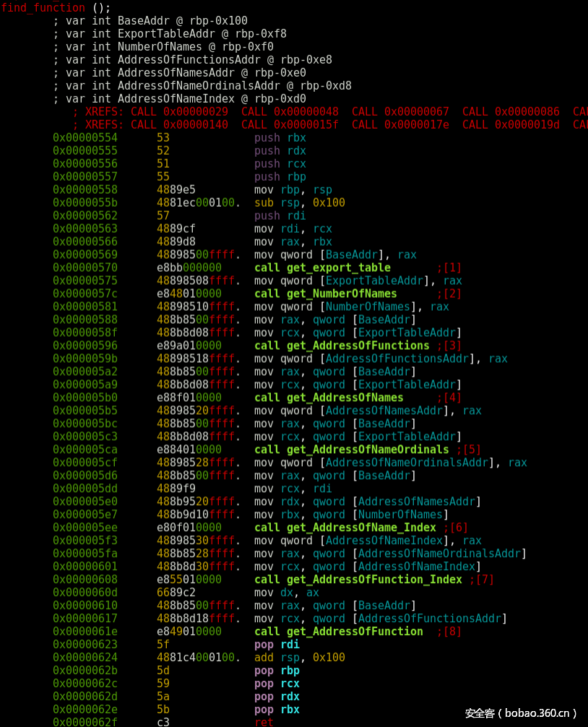Screen dimensions: 588x727
Task: Click the find_function header label
Action: pyautogui.click(x=43, y=7)
